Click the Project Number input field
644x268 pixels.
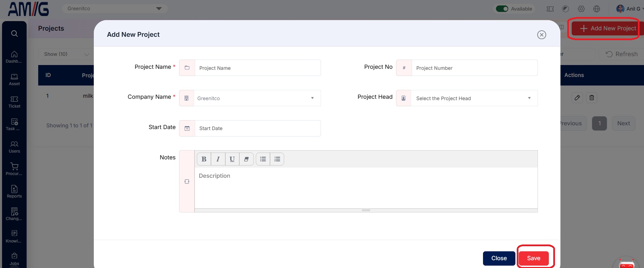tap(474, 68)
